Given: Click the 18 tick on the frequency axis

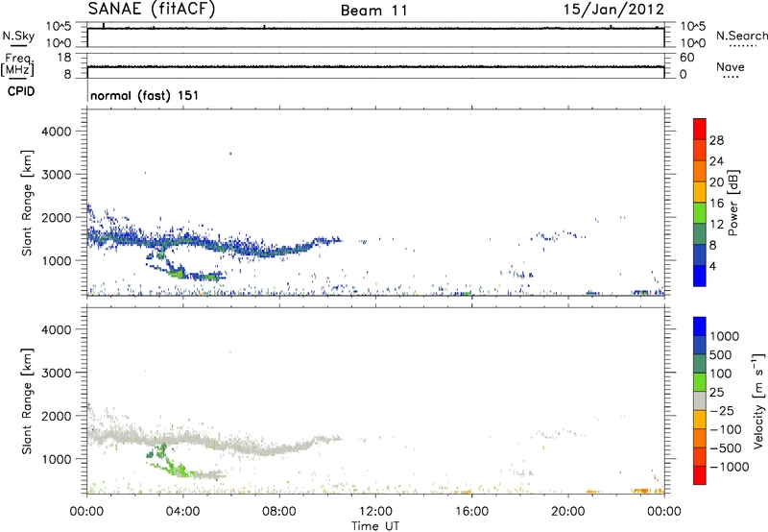Looking at the screenshot, I should click(x=63, y=58).
